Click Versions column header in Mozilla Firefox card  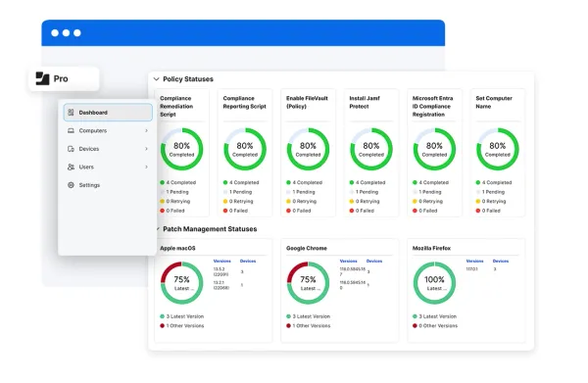(474, 261)
